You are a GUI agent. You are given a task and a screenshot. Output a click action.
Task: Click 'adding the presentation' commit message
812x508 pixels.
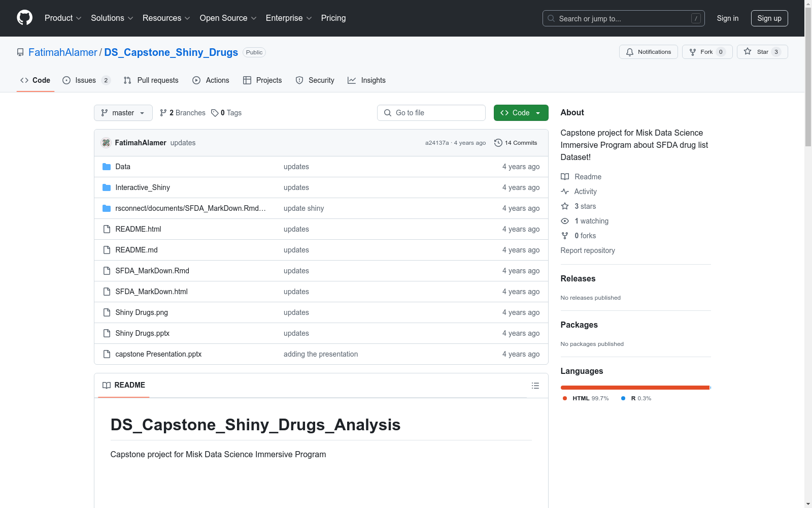click(x=321, y=354)
